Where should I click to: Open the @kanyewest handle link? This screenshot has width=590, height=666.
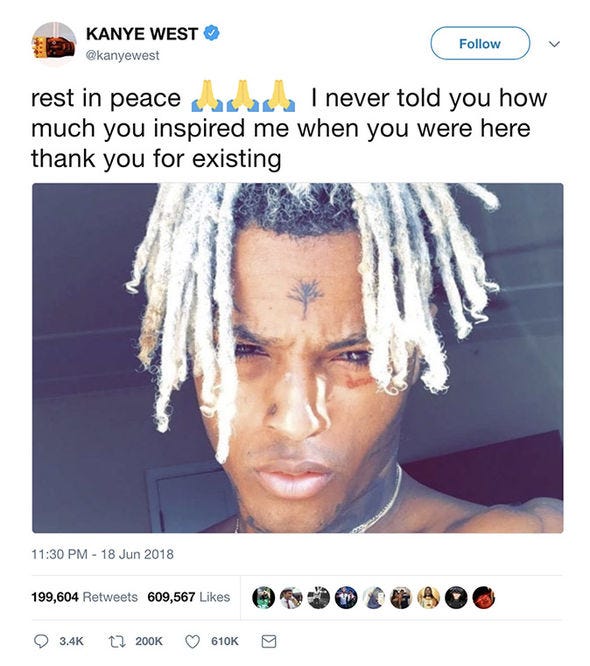coord(122,56)
